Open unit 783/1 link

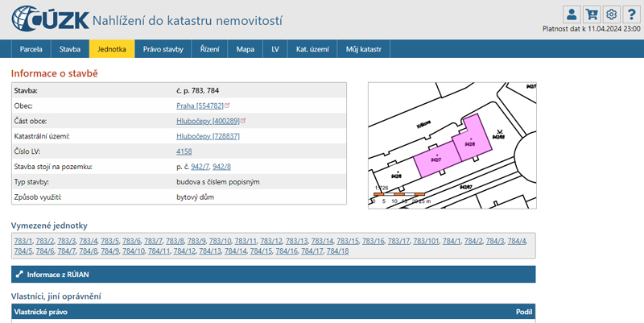(x=22, y=241)
